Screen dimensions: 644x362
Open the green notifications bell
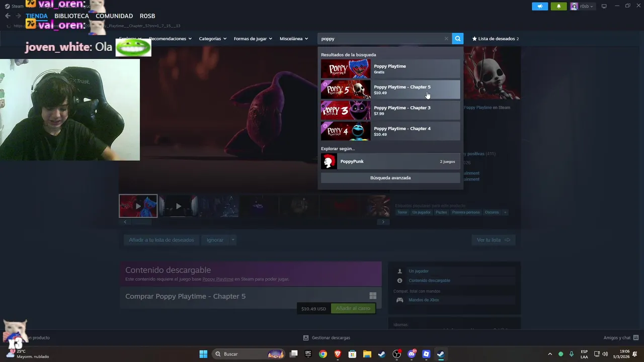[558, 6]
